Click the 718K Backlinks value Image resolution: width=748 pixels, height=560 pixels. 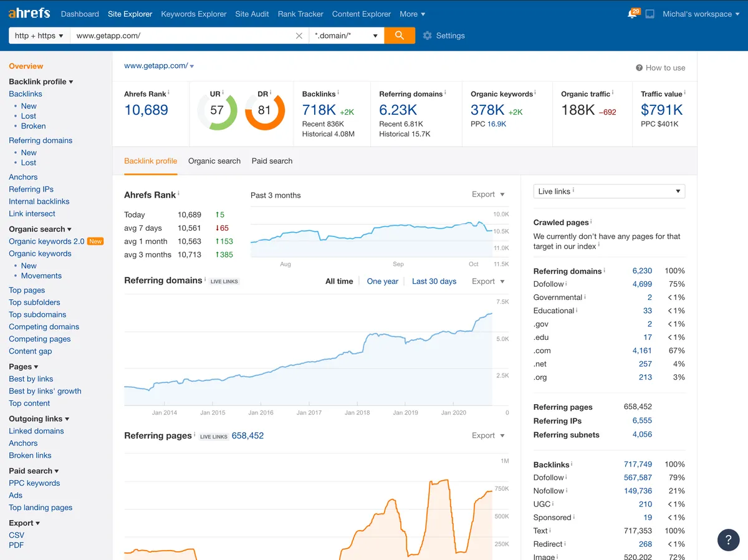pos(319,110)
